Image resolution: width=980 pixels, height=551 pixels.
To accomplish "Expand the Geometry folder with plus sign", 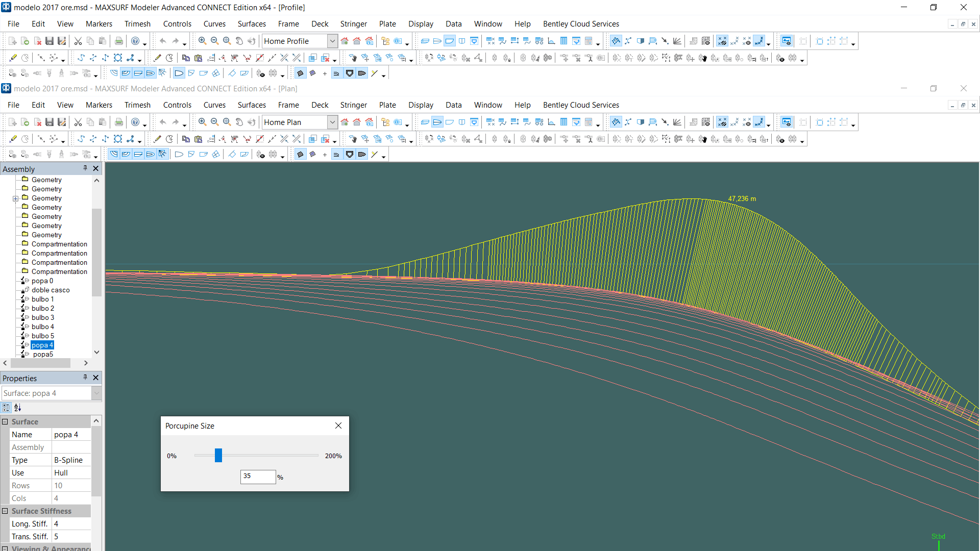I will 16,198.
